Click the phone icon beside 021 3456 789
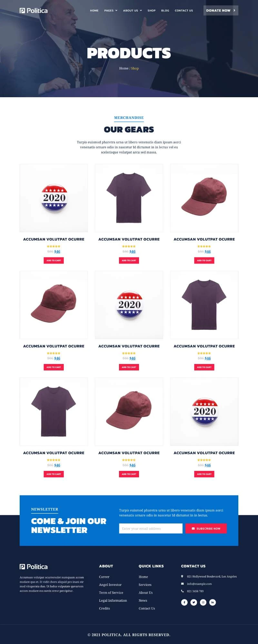The height and width of the screenshot is (644, 258). [x=183, y=591]
